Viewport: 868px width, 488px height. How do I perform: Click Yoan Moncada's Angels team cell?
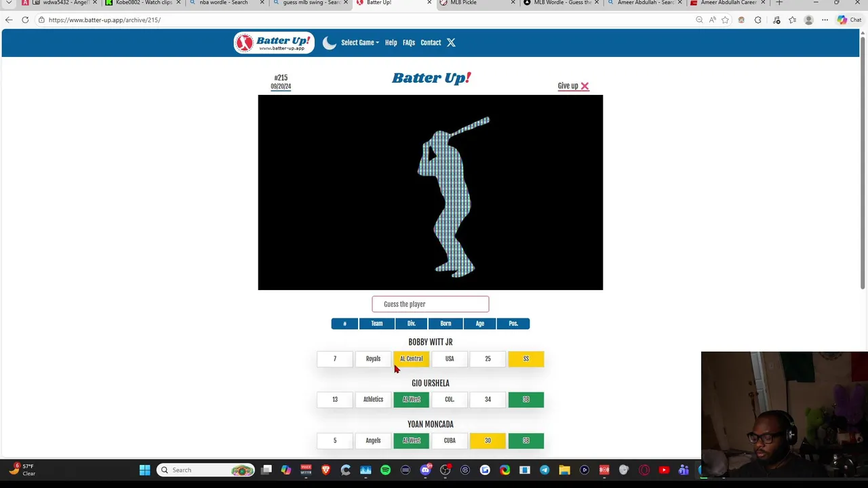coord(373,441)
